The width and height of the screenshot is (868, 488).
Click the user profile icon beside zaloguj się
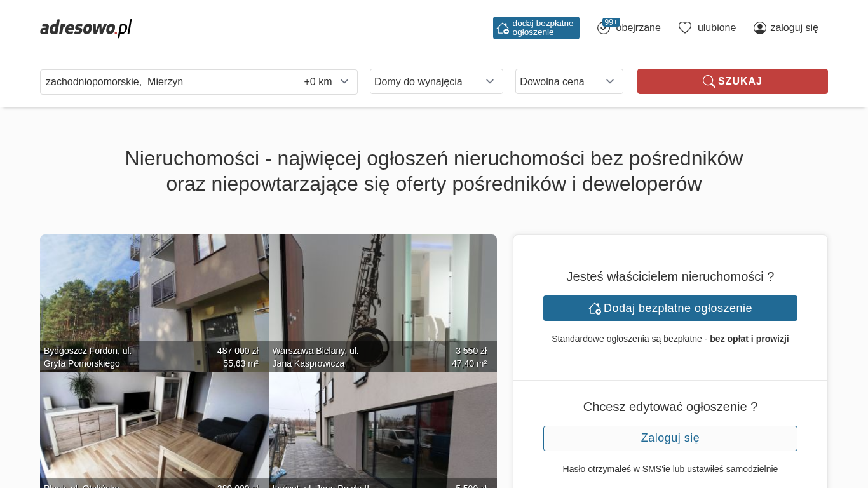tap(760, 27)
